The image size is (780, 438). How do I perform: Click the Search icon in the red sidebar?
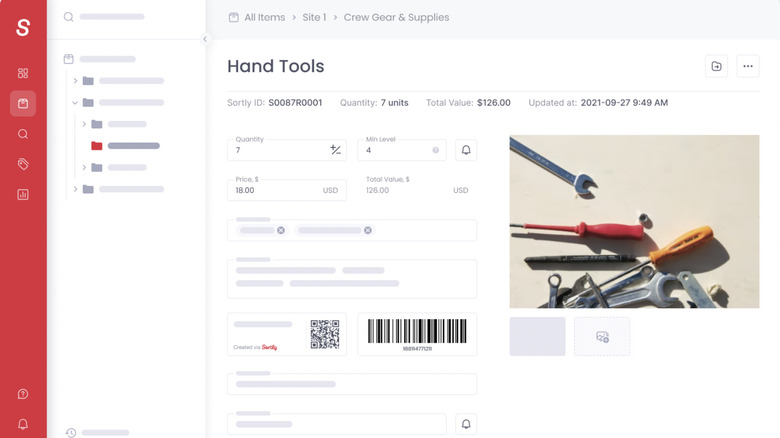click(x=23, y=134)
